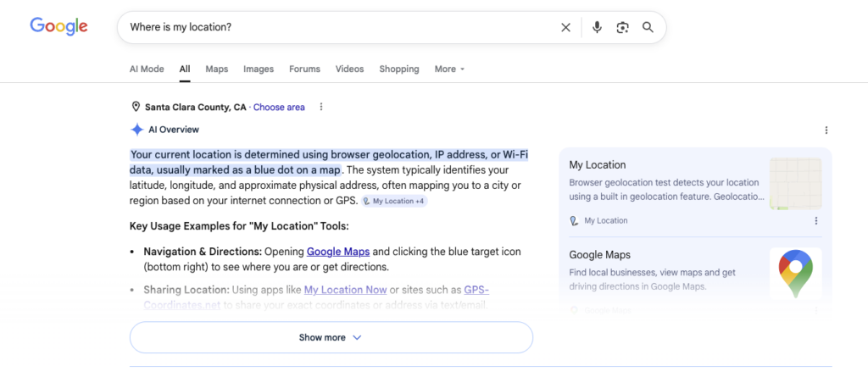Click the Google logo

(x=58, y=26)
